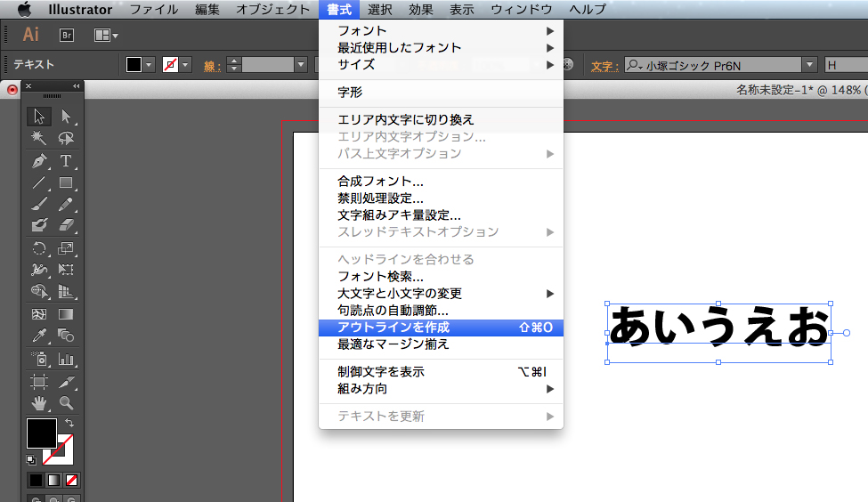Screen dimensions: 868x502
Task: Select the Eyedropper tool
Action: 39,336
